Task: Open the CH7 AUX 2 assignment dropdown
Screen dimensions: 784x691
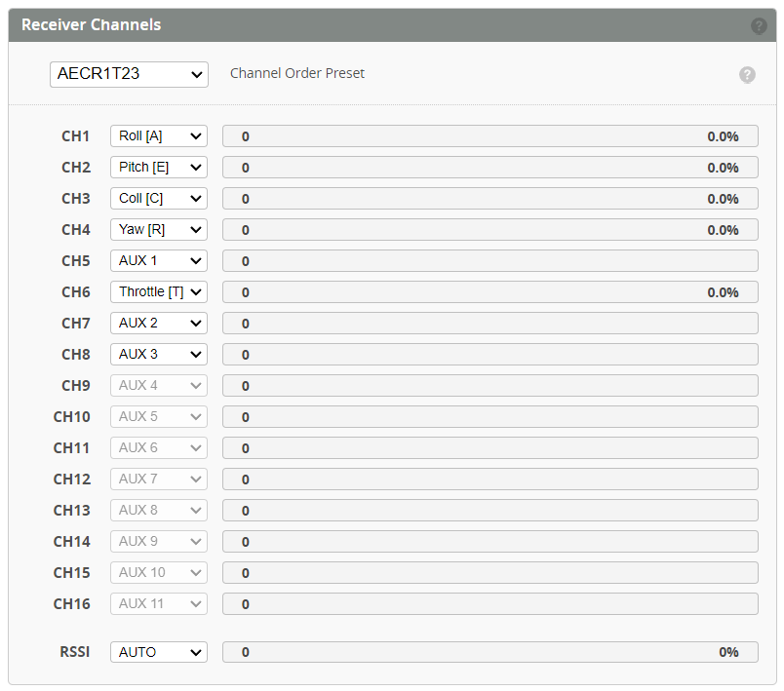Action: click(158, 323)
